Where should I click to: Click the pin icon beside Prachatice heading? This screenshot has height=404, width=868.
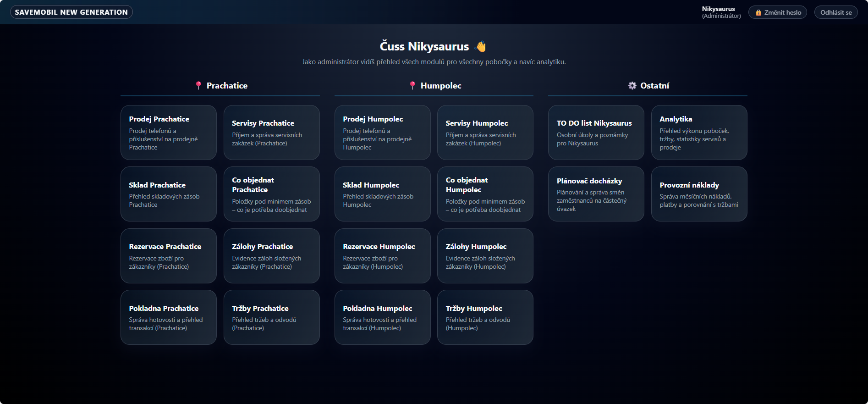tap(198, 86)
